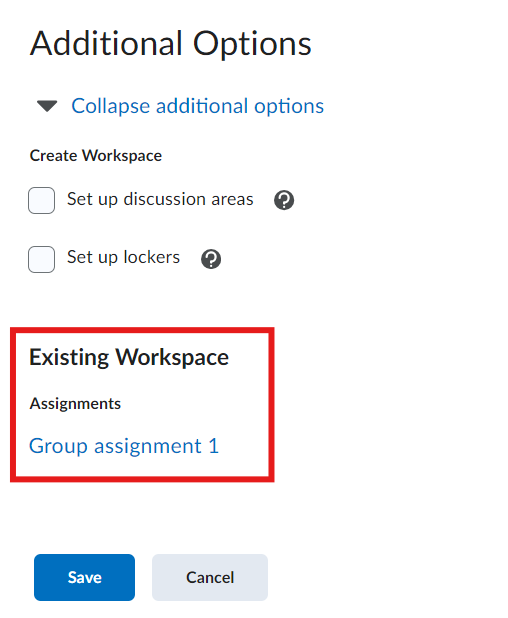Click the "Set up discussion areas" label text
This screenshot has height=618, width=508.
click(160, 199)
